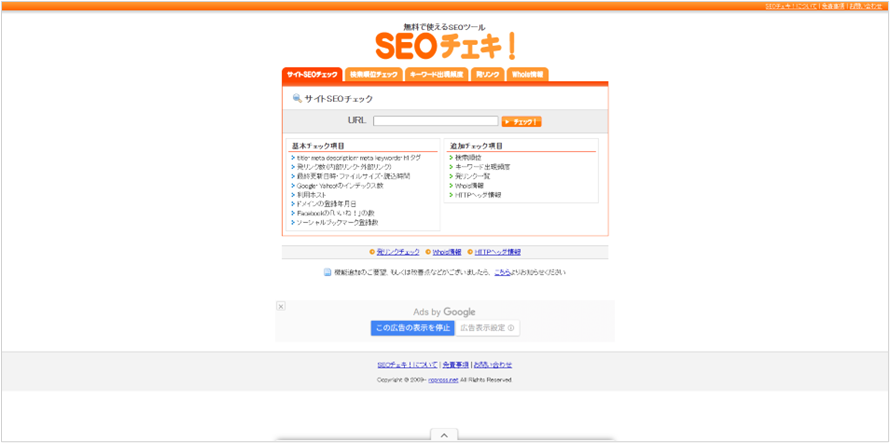Open the 発リンク tab
This screenshot has height=443, width=890.
coord(487,75)
